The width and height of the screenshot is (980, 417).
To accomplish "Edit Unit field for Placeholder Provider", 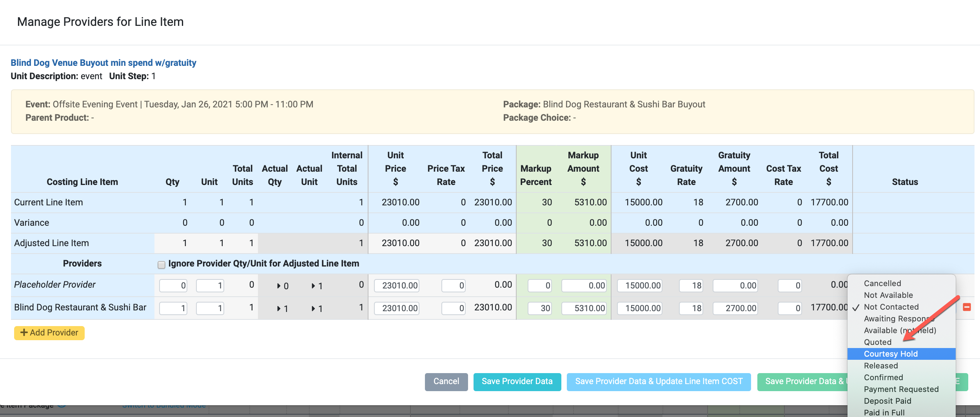I will (210, 285).
